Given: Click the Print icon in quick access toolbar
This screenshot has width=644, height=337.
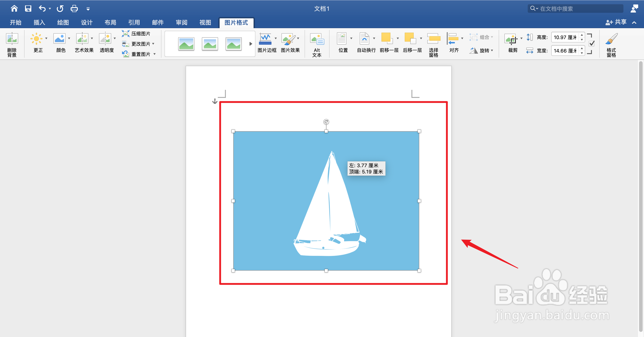Looking at the screenshot, I should pyautogui.click(x=74, y=8).
